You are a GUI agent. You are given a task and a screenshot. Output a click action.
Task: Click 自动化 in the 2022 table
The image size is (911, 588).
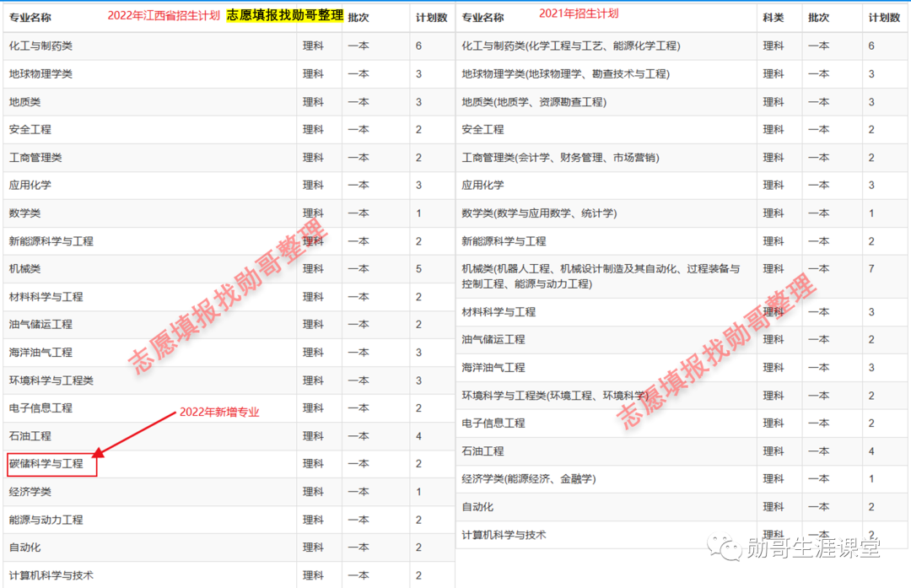click(x=25, y=548)
